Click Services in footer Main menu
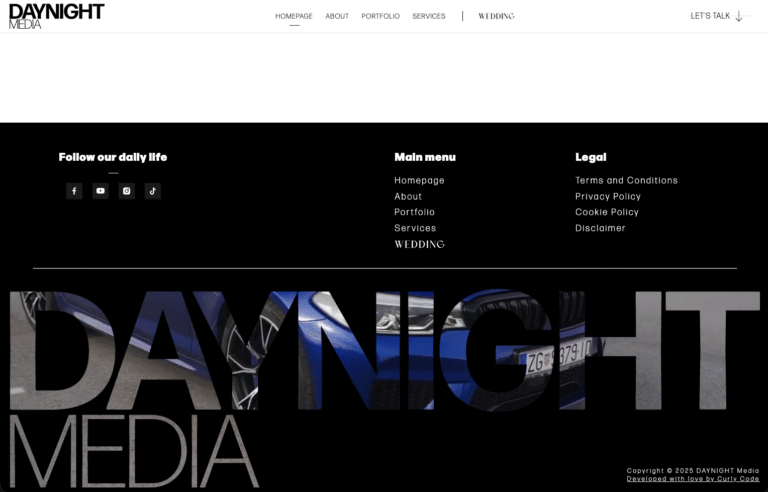This screenshot has height=492, width=768. point(415,228)
